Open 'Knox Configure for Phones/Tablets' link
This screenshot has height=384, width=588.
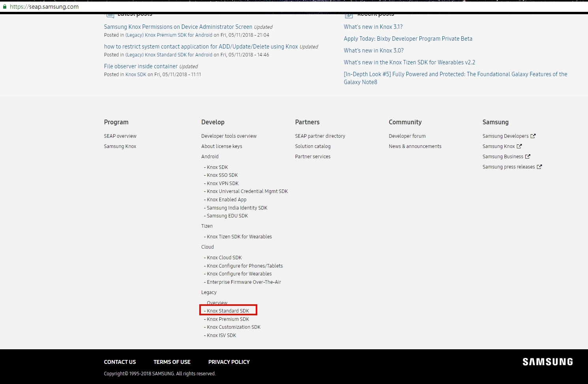coord(245,266)
